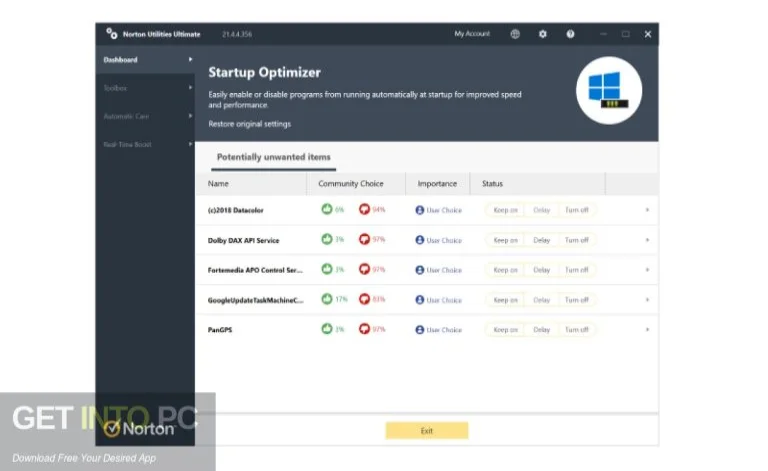The image size is (768, 471).
Task: Click the yellow Exit button
Action: (427, 431)
